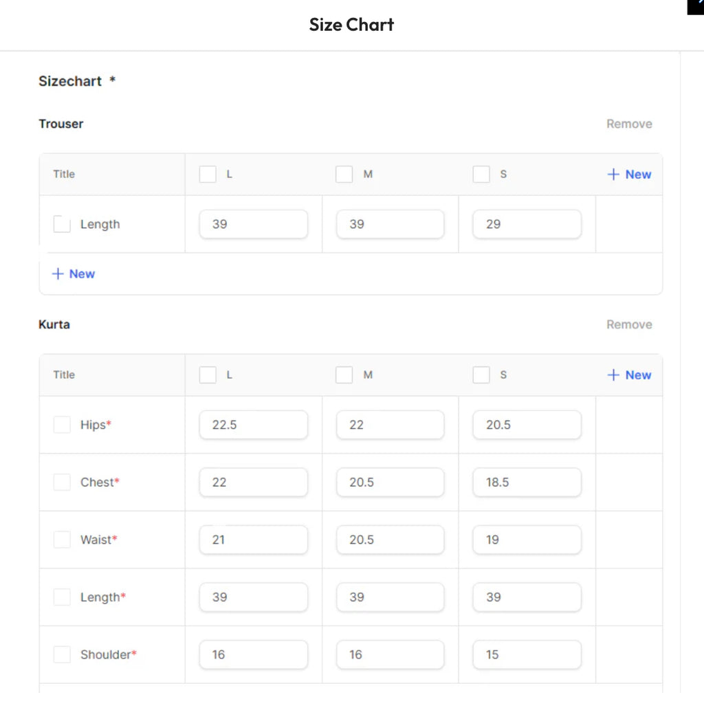Edit Waist value for size S
Viewport: 704px width, 728px height.
click(527, 540)
